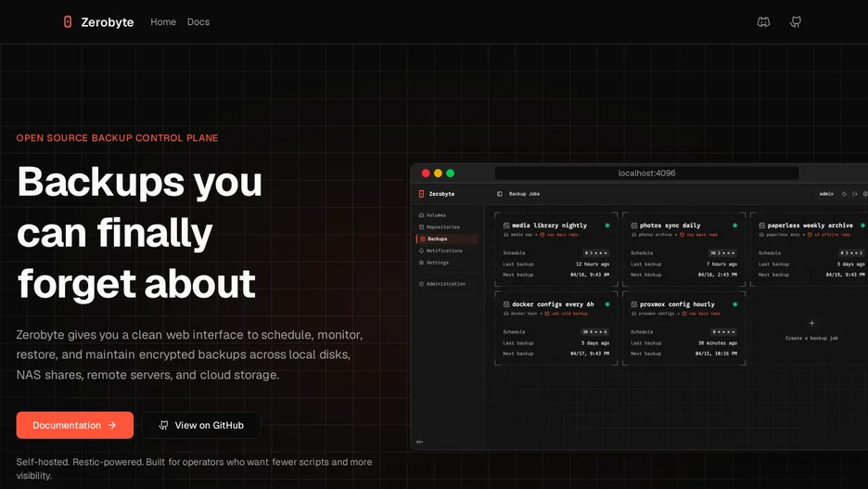This screenshot has height=489, width=868.
Task: Click the '5 days ago' last backup value
Action: coord(595,343)
